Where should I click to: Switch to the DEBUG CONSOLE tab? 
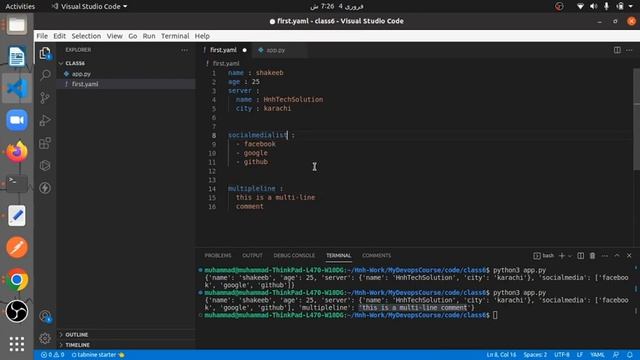(x=294, y=256)
